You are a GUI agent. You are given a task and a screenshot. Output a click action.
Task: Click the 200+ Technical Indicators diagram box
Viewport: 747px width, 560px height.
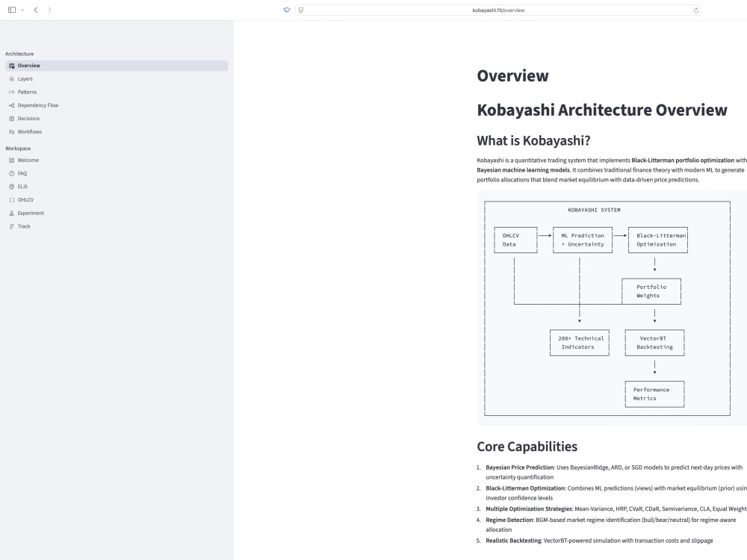pos(580,343)
